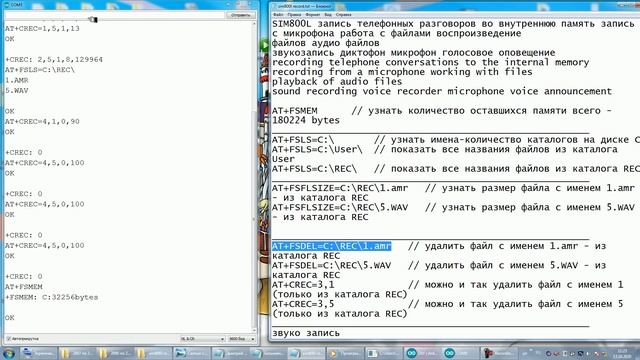Open the Формат menu in Notepad
The height and width of the screenshot is (360, 640).
(x=313, y=15)
